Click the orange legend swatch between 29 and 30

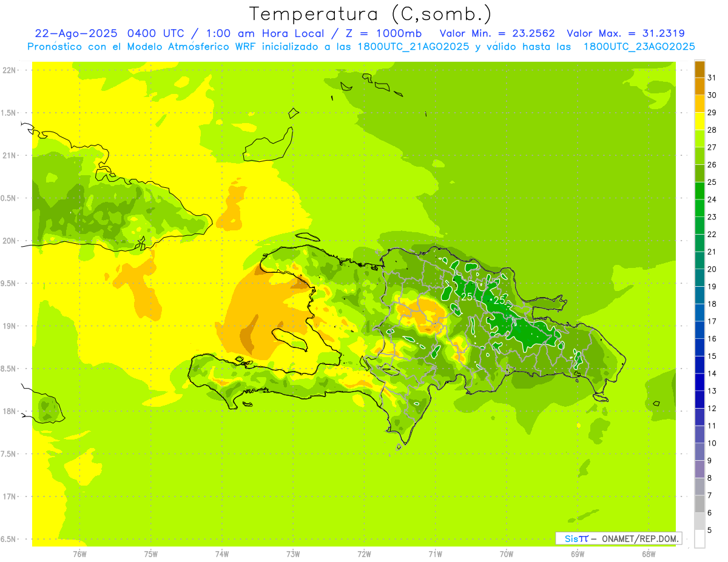click(699, 104)
